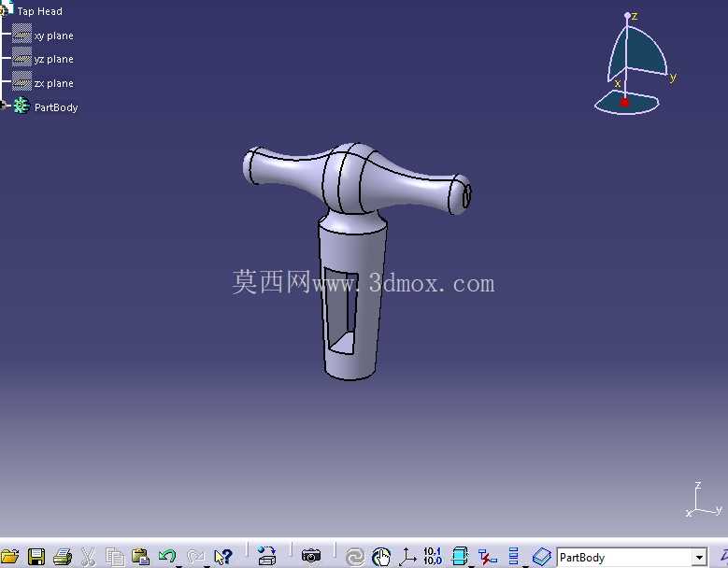Undo the last action with the green arrow
This screenshot has width=728, height=568.
click(x=167, y=556)
